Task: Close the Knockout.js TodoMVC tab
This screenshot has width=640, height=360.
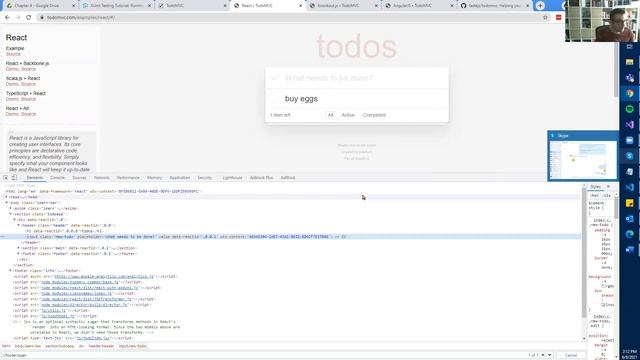Action: click(376, 6)
